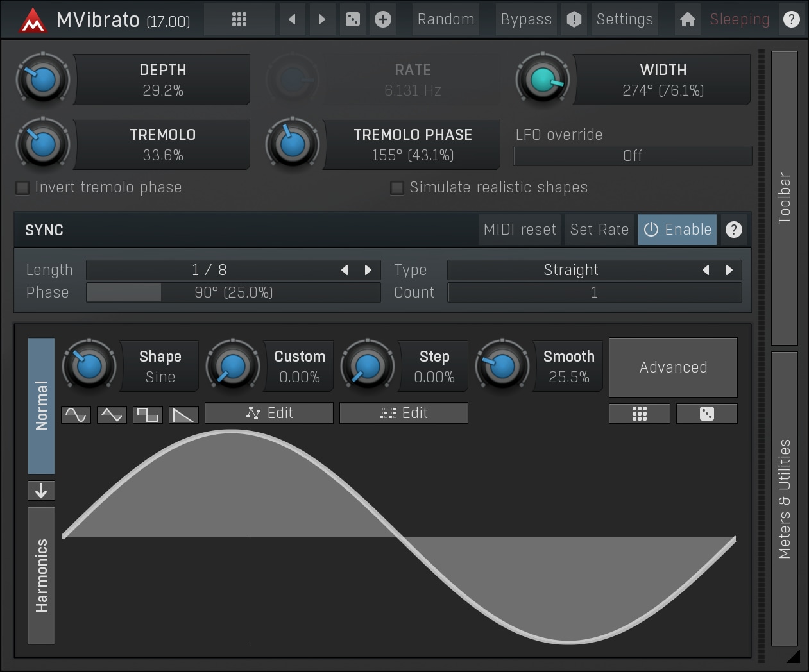This screenshot has width=809, height=672.
Task: Click the plus icon to add preset
Action: (x=383, y=19)
